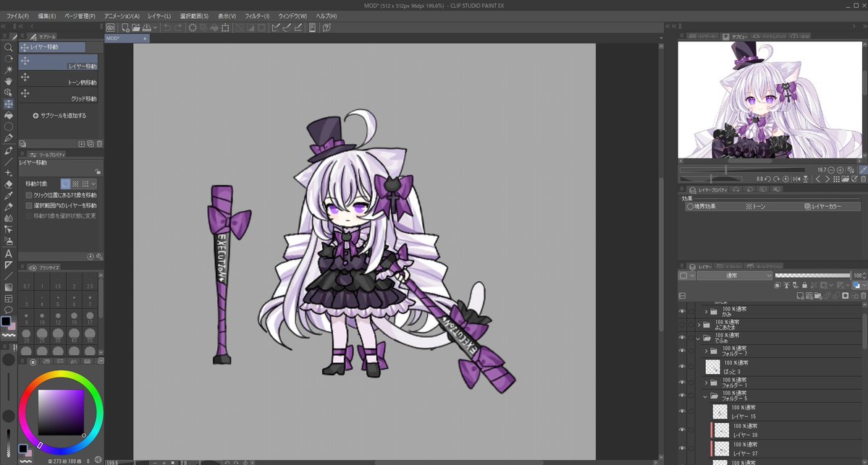
Task: Select the Fill bucket tool
Action: (8, 116)
